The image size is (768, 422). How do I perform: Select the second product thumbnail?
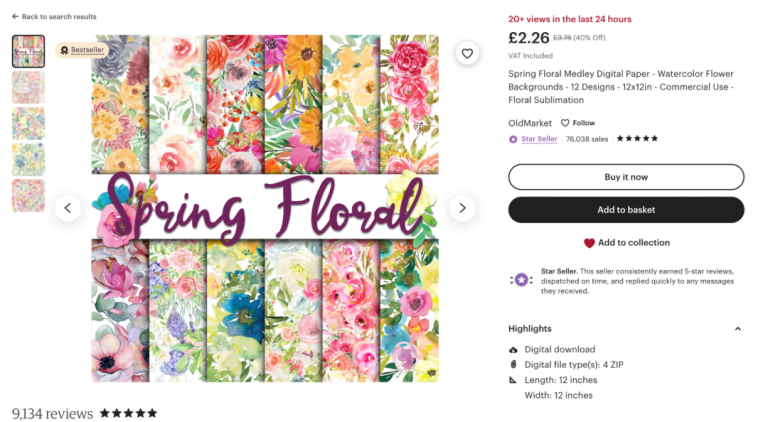point(28,87)
